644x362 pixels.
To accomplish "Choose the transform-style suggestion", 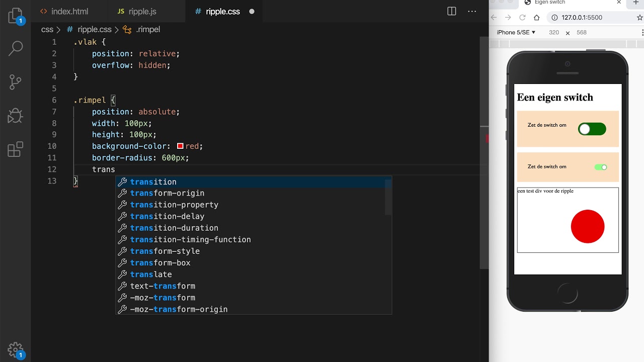I will (254, 251).
